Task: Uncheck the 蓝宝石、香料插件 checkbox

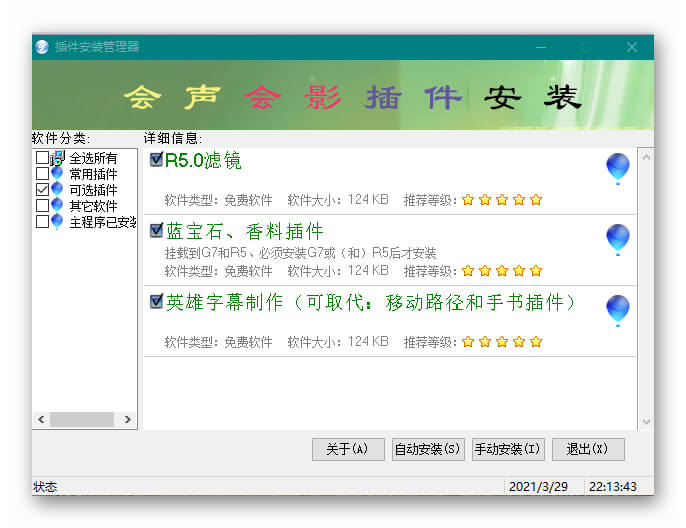Action: point(156,230)
